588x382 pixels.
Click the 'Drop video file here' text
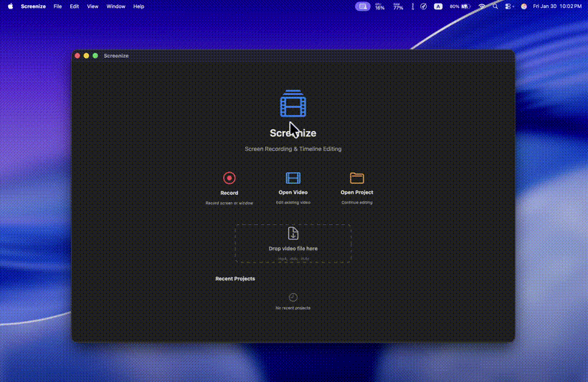(293, 249)
